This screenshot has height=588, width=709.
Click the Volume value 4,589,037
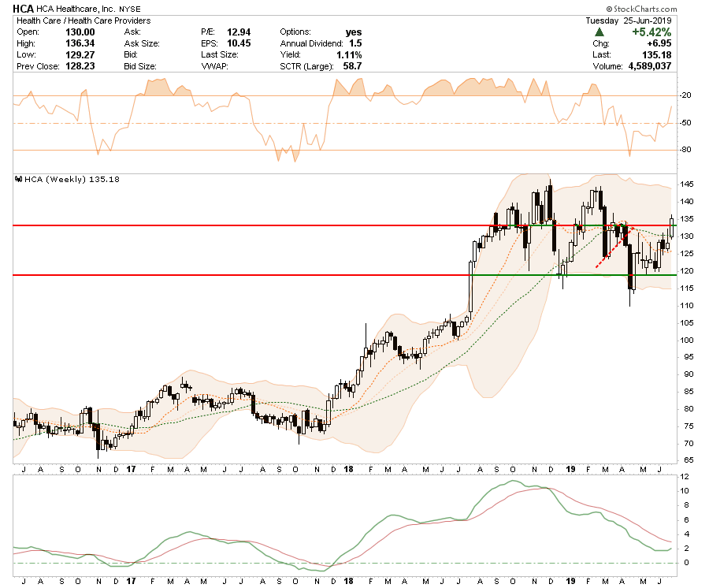pyautogui.click(x=650, y=66)
